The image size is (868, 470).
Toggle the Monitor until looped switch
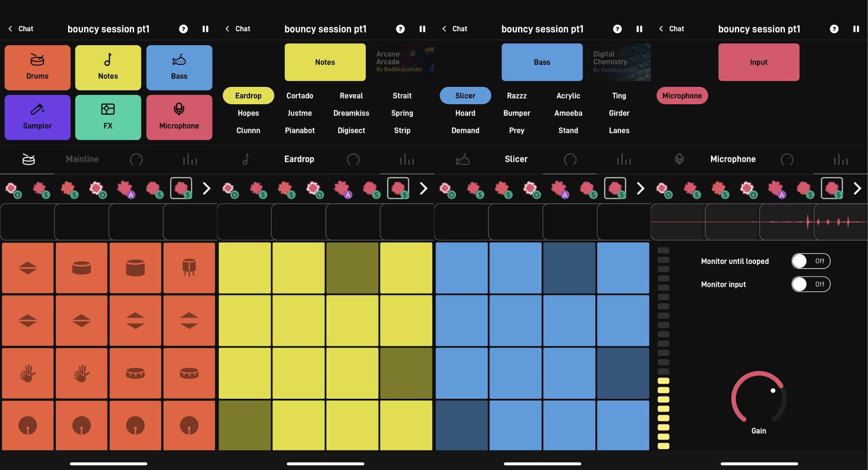(x=810, y=261)
